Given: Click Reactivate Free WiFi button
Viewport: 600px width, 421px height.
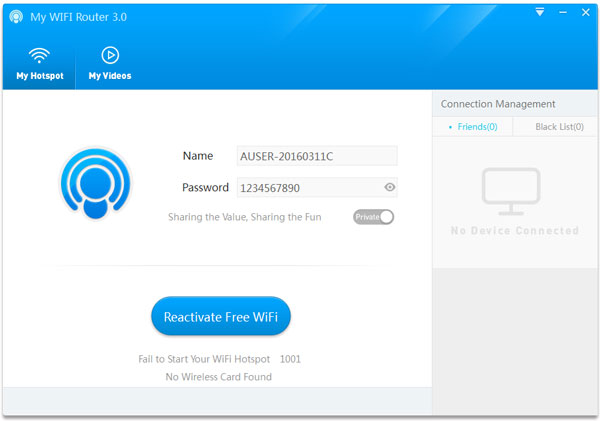Looking at the screenshot, I should pyautogui.click(x=221, y=317).
